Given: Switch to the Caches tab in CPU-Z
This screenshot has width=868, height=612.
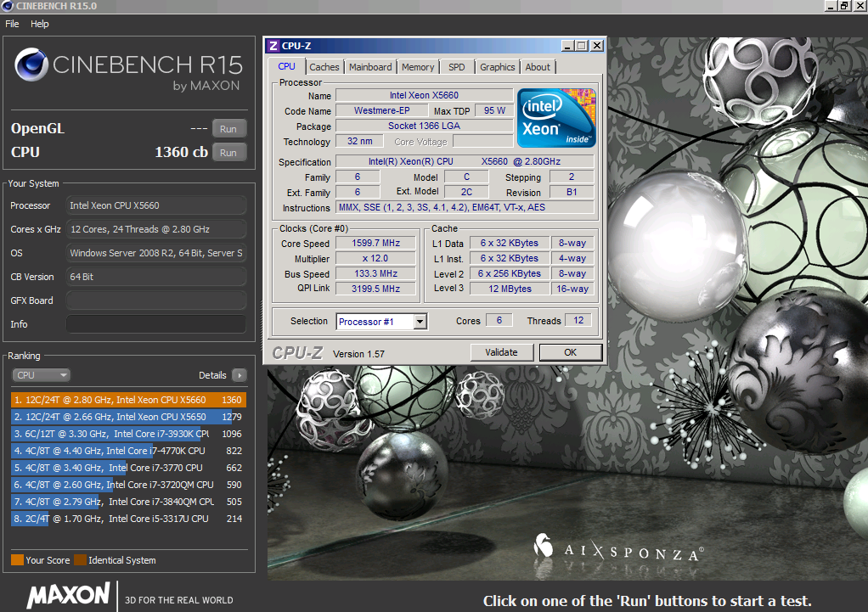Looking at the screenshot, I should point(324,67).
